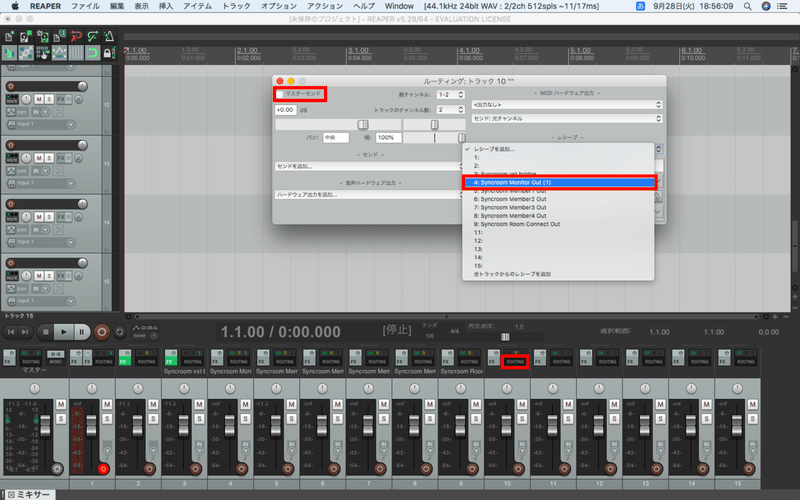Open ROUTING on mixer channel 10
The width and height of the screenshot is (800, 500).
click(x=515, y=361)
